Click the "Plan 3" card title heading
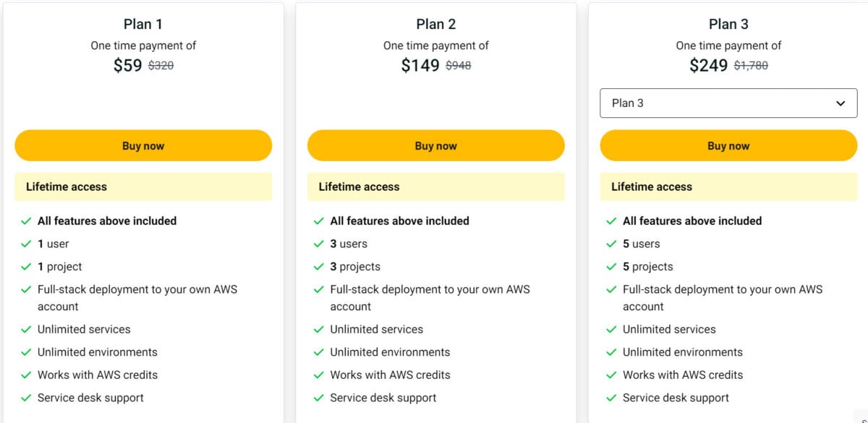Viewport: 868px width, 423px height. point(728,23)
